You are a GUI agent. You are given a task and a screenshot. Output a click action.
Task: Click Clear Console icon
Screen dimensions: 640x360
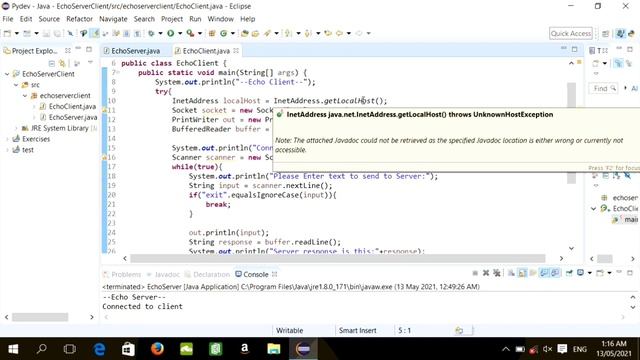click(511, 273)
